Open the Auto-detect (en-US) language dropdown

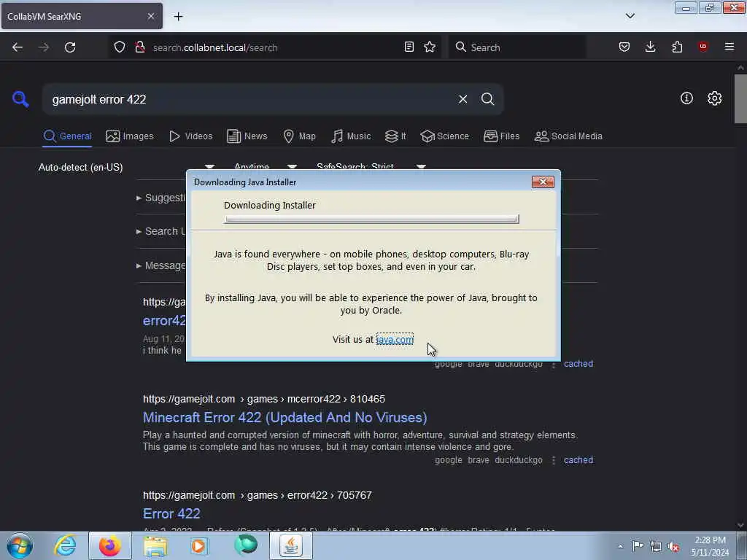(x=126, y=167)
